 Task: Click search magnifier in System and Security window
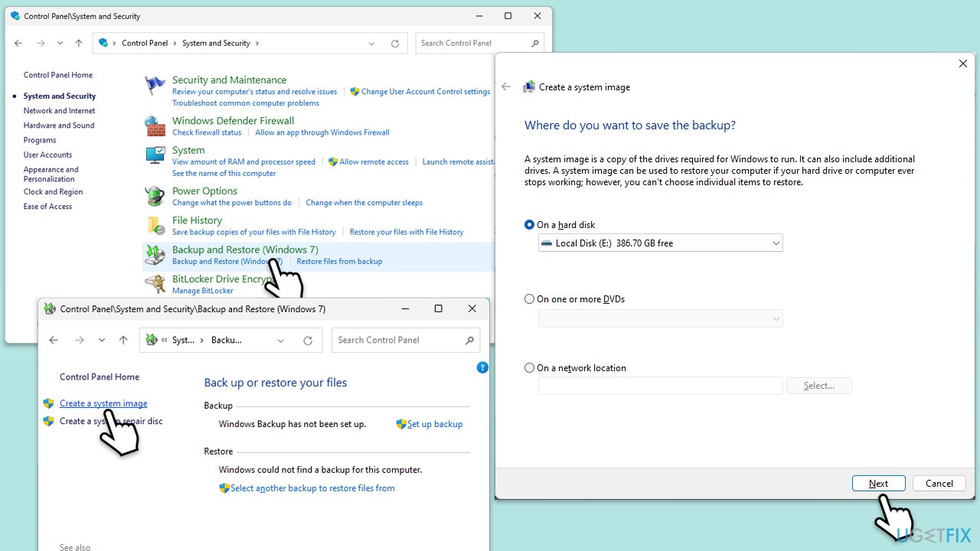(x=534, y=43)
